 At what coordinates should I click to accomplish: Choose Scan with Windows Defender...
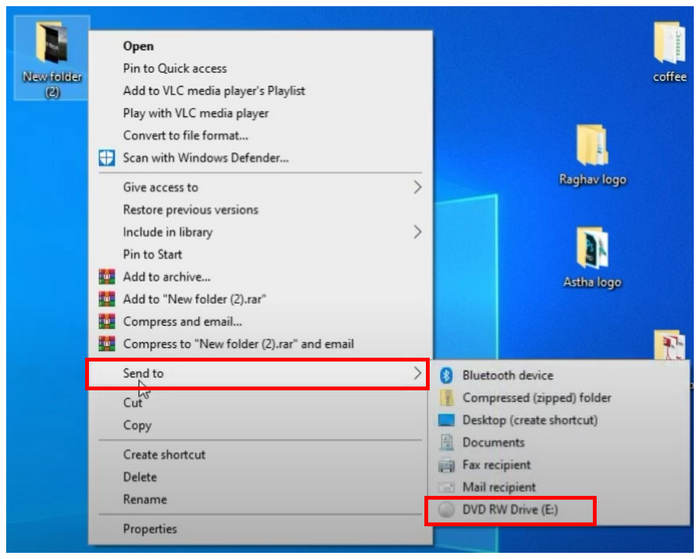click(x=260, y=158)
